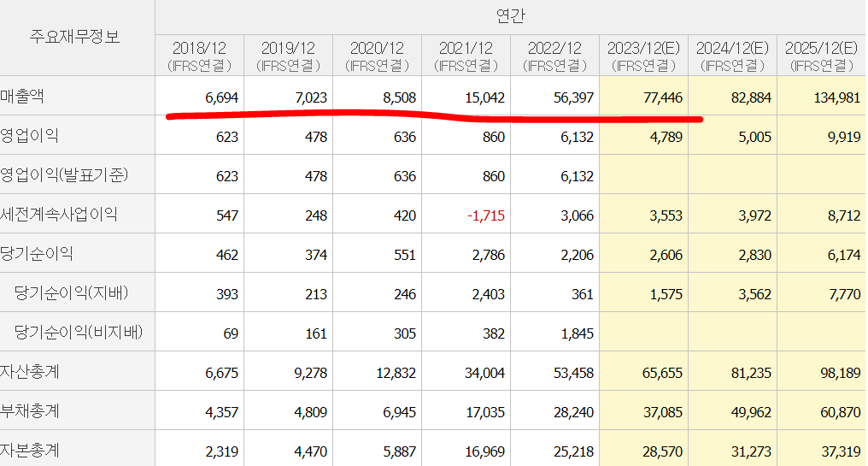Image resolution: width=868 pixels, height=466 pixels.
Task: Click the 당기순이익(지배) row label
Action: (72, 292)
